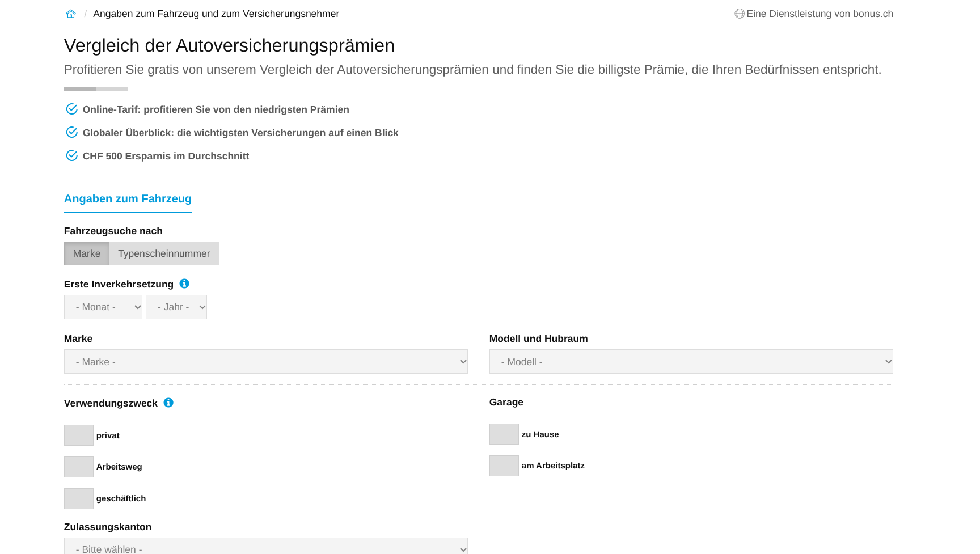Select the geschäftlich usage option

pyautogui.click(x=79, y=498)
